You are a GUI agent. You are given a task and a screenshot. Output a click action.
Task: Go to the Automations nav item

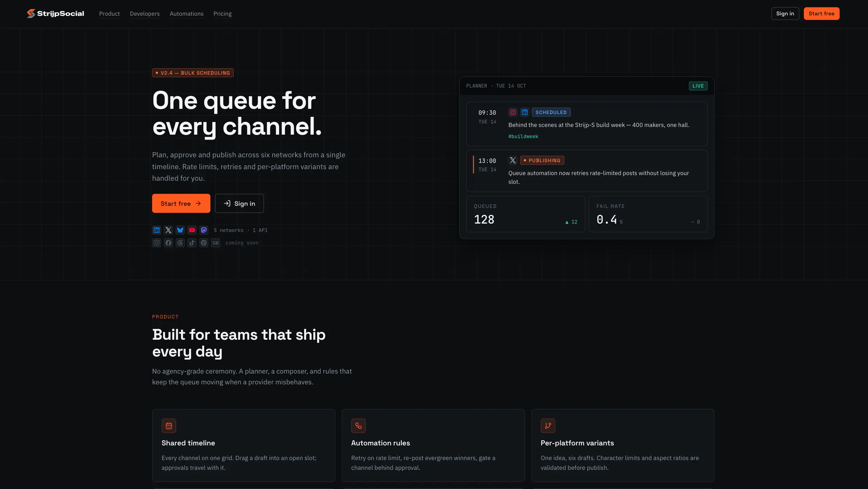187,14
